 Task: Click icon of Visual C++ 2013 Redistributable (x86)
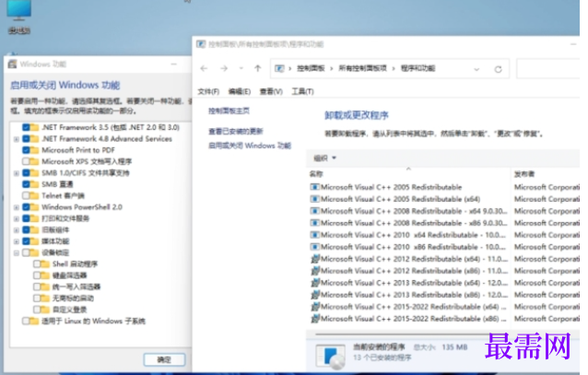click(x=315, y=295)
